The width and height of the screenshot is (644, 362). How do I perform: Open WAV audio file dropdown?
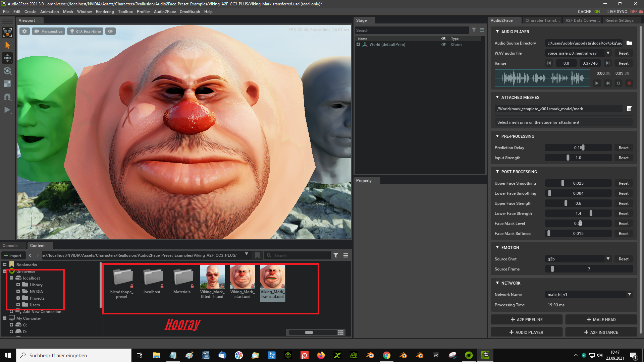point(608,53)
